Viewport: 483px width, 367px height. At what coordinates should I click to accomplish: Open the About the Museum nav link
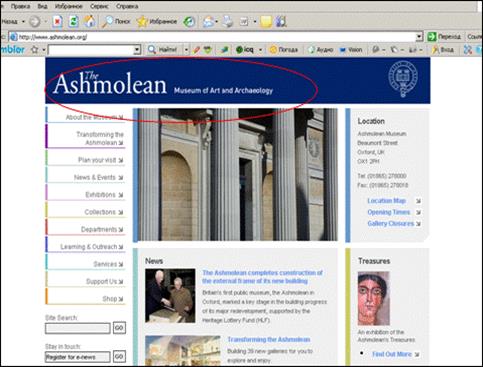94,117
